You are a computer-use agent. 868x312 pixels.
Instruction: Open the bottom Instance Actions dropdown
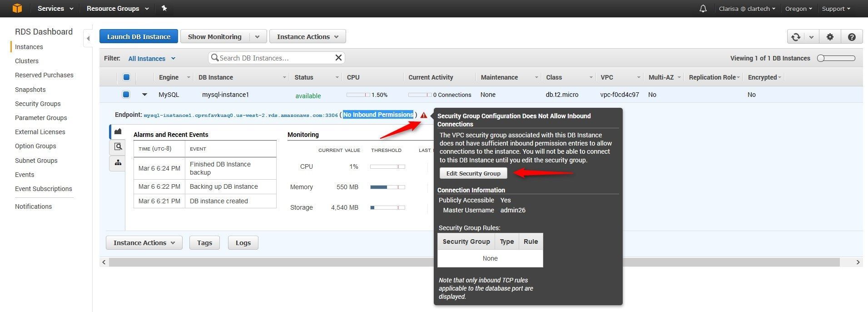pyautogui.click(x=144, y=243)
